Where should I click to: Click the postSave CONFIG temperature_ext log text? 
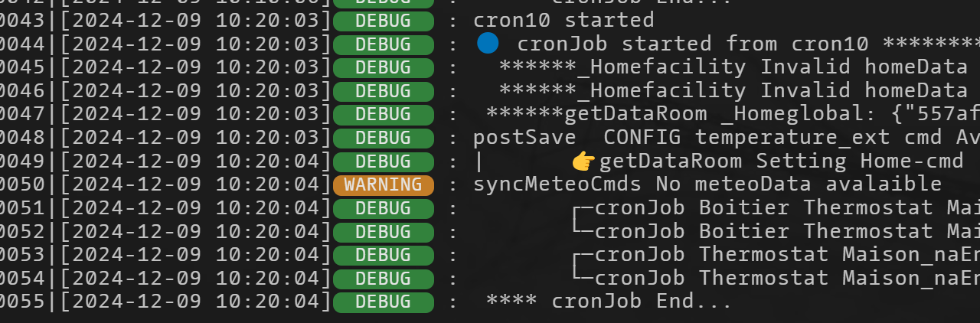coord(727,138)
